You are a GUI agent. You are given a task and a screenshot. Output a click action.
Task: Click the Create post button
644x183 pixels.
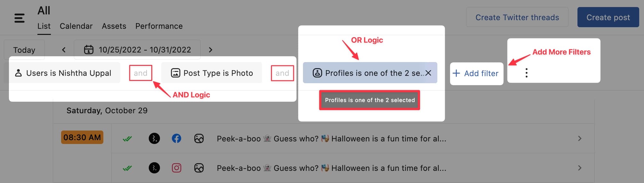pyautogui.click(x=608, y=17)
